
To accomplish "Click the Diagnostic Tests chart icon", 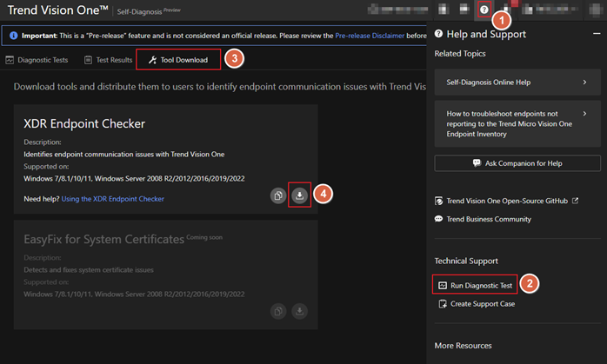I will (10, 60).
